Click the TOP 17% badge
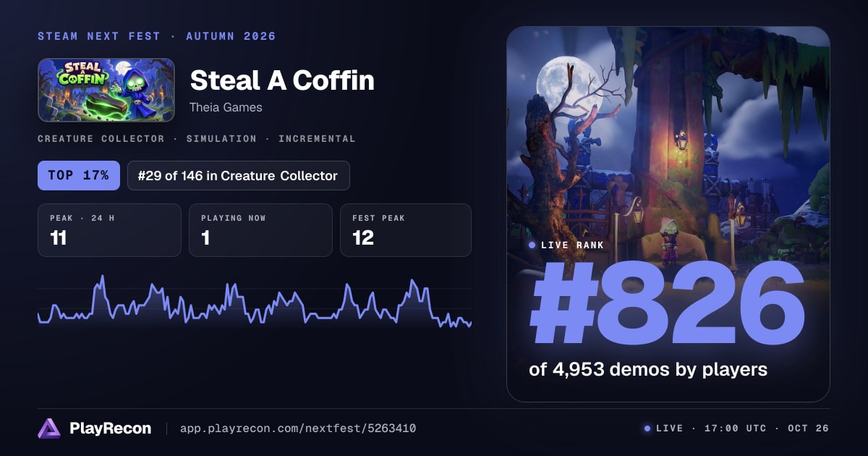 pos(79,176)
